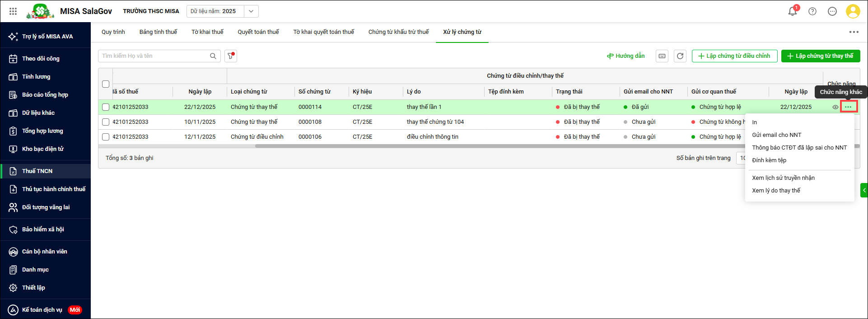Screen dimensions: 868x319
Task: Open the notification bell
Action: pyautogui.click(x=792, y=11)
